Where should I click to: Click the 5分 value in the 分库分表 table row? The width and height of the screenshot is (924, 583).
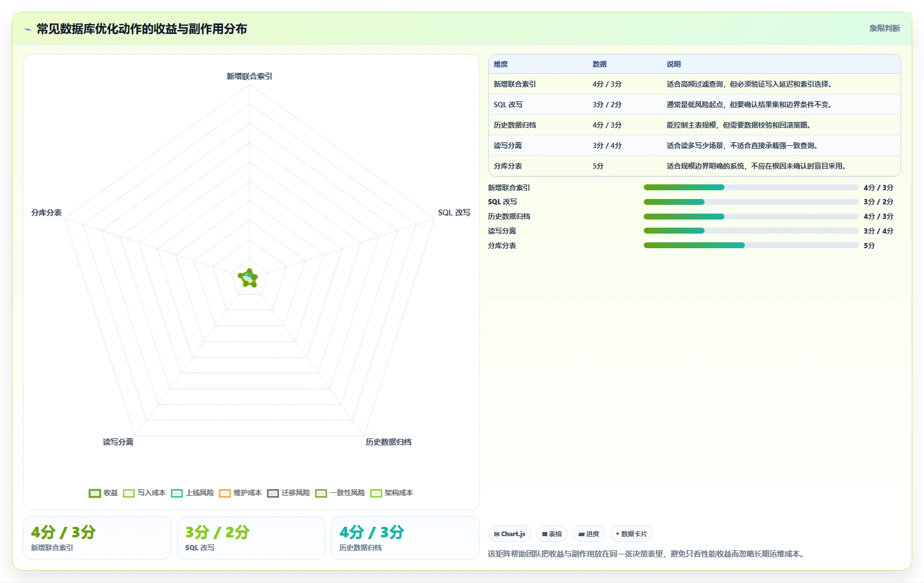click(598, 166)
